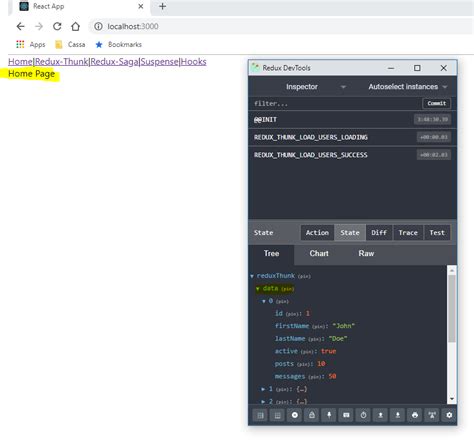Select the Chart view tab
The height and width of the screenshot is (443, 474).
[x=319, y=254]
